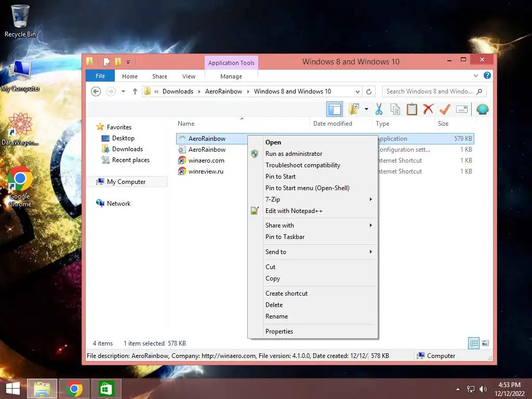Click Properties icon in Quick Access Toolbar
532x399 pixels.
(107, 62)
